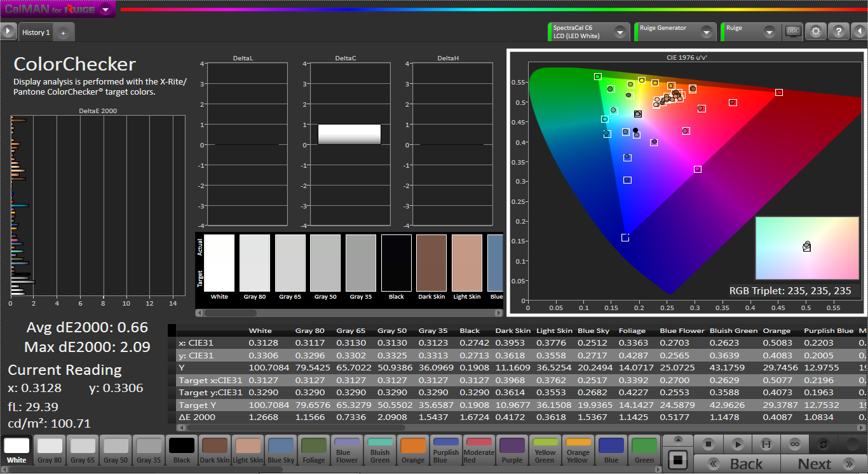Click the arrow button left of History 1

(8, 32)
